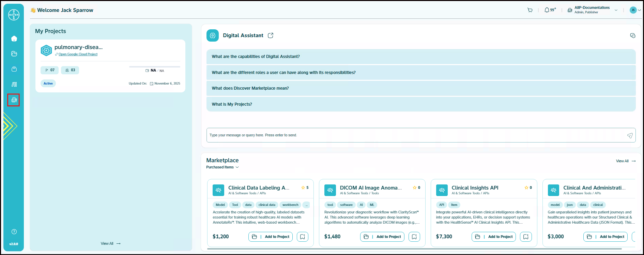
Task: Open Google Cloud Project link
Action: 78,54
